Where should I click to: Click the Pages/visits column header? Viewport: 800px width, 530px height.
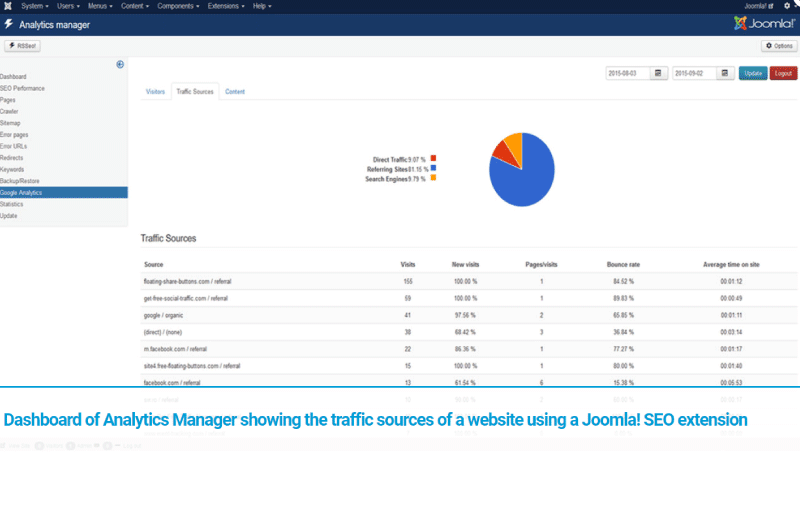(541, 265)
